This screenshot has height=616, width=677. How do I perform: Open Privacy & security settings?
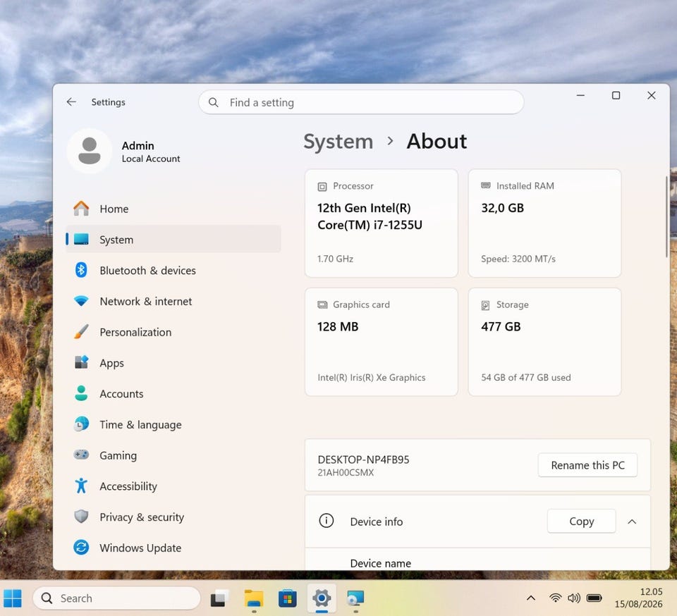tap(173, 517)
